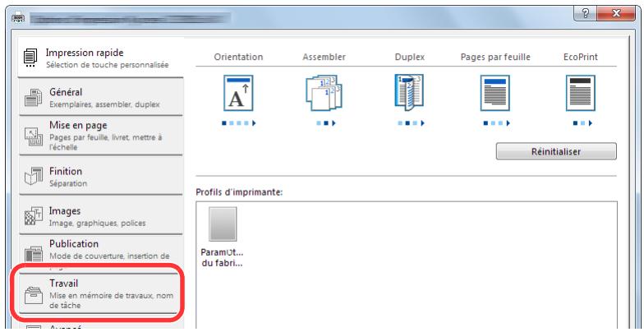644x332 pixels.
Task: Click the Images graphics icon
Action: tap(33, 217)
